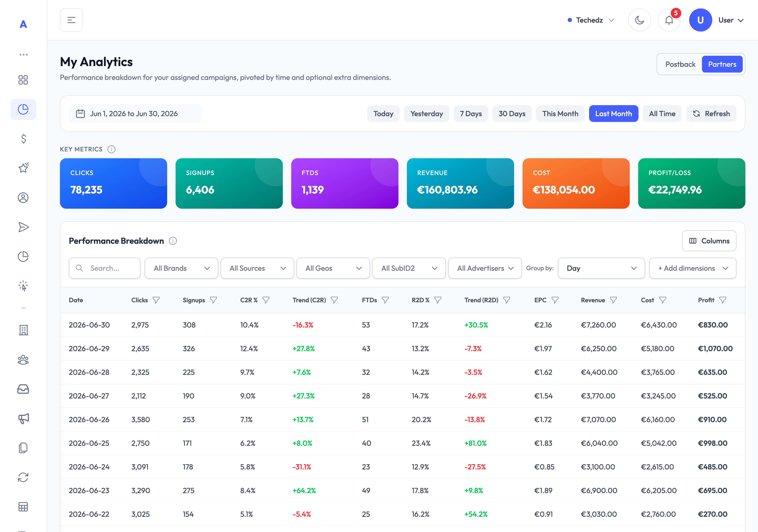Open the Add dimensions dropdown
This screenshot has width=758, height=532.
[x=693, y=268]
